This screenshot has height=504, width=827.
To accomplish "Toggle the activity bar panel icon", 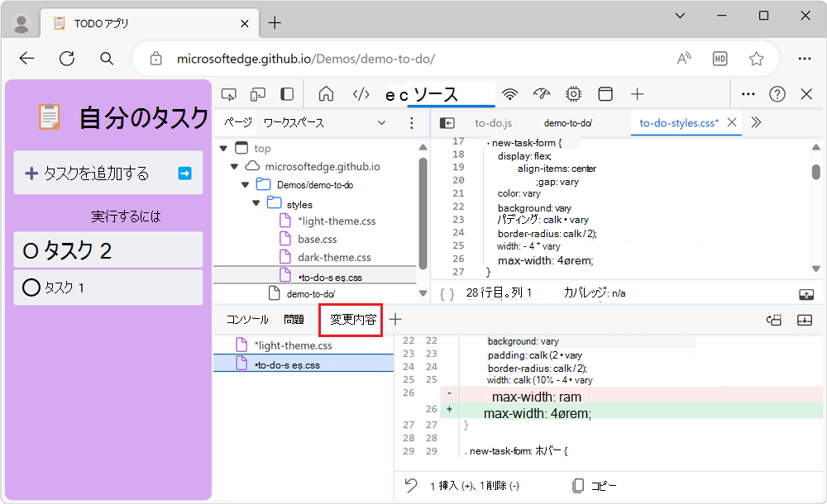I will coord(285,93).
